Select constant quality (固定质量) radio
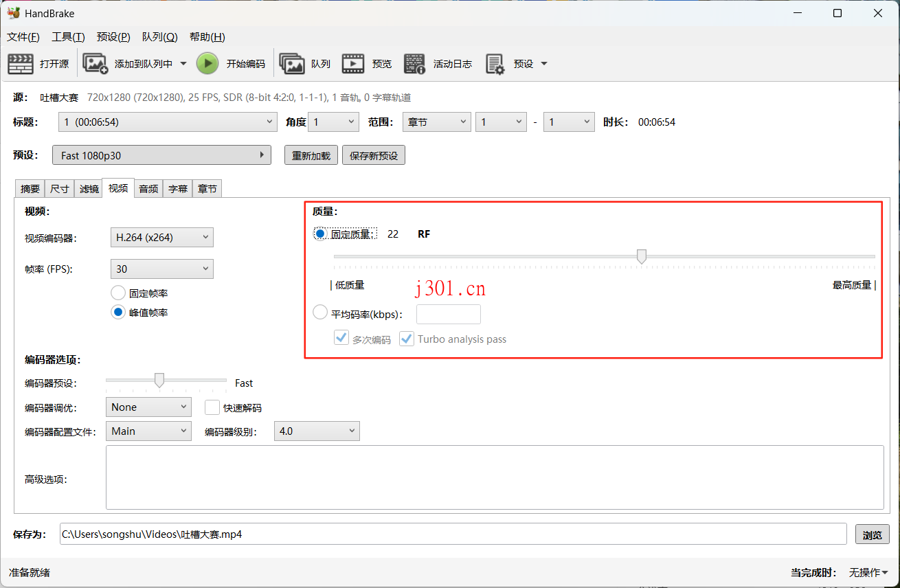This screenshot has height=588, width=900. pyautogui.click(x=320, y=234)
